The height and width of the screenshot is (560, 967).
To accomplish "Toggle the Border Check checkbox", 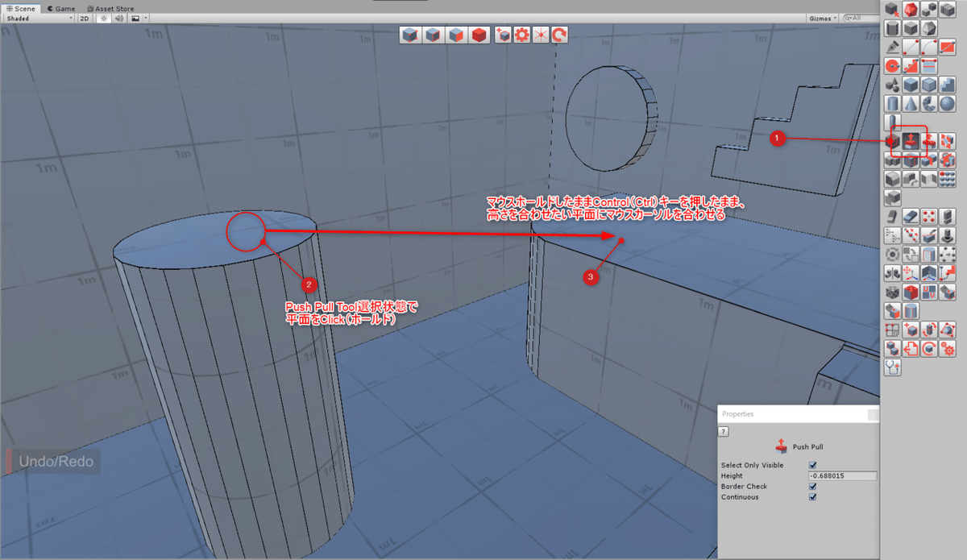I will click(812, 486).
